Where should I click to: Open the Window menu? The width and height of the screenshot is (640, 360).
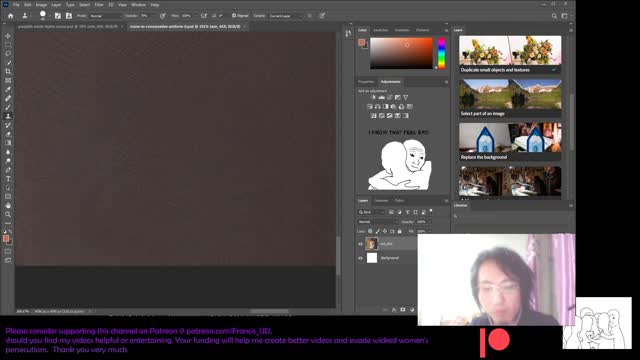tap(138, 5)
